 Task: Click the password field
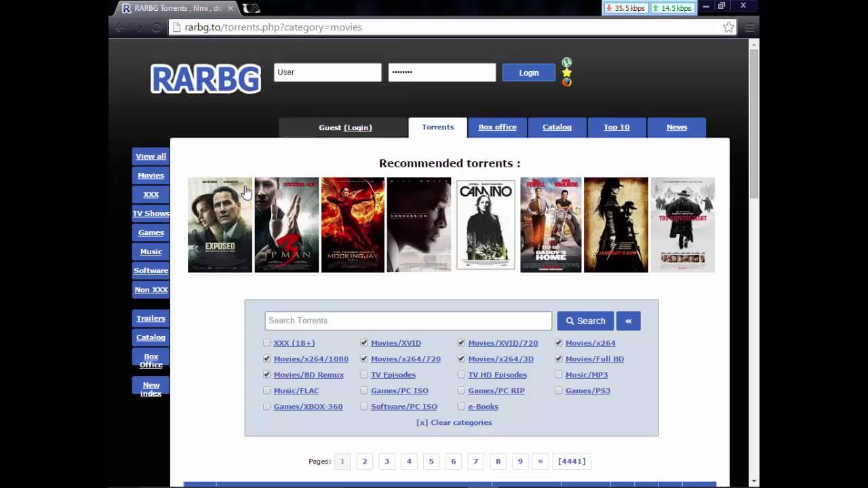[442, 73]
